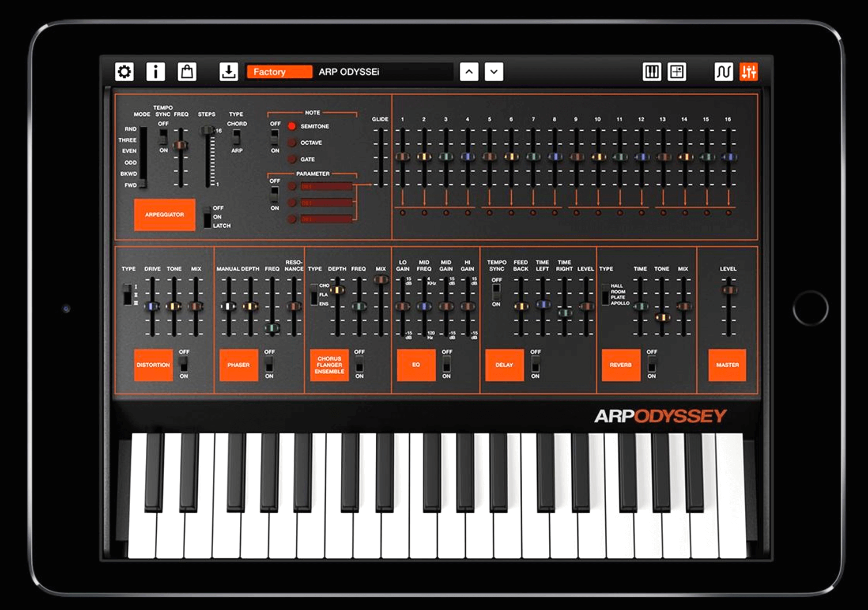Click the Phaser MANUAL slider knob

pyautogui.click(x=229, y=306)
